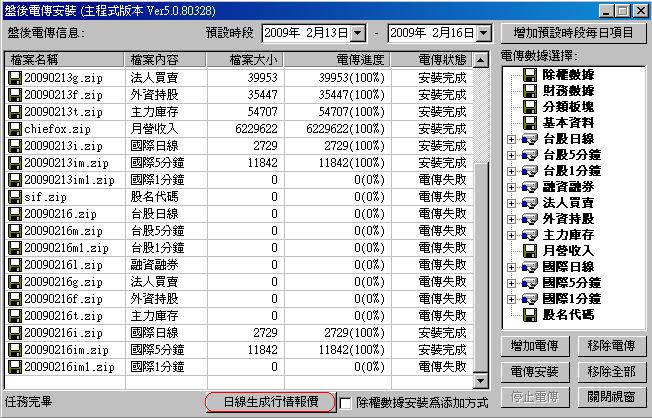The height and width of the screenshot is (418, 652).
Task: Click the 移除全部 button
Action: [x=611, y=372]
